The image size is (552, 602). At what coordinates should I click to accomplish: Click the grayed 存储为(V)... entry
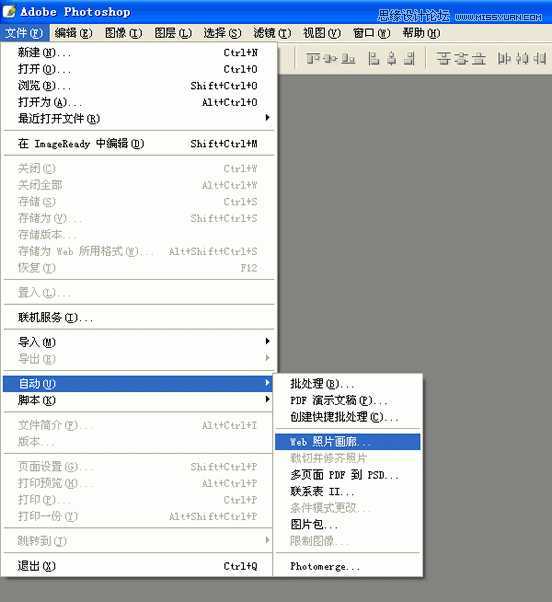click(137, 218)
